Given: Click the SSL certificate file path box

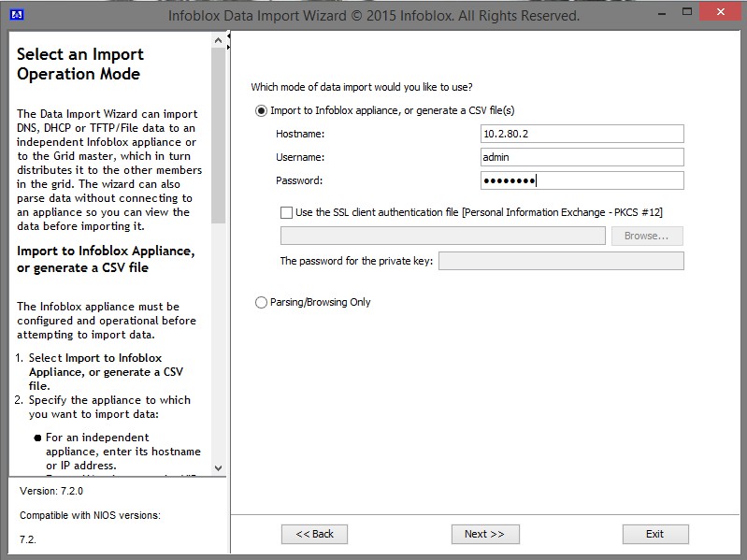Looking at the screenshot, I should 442,236.
